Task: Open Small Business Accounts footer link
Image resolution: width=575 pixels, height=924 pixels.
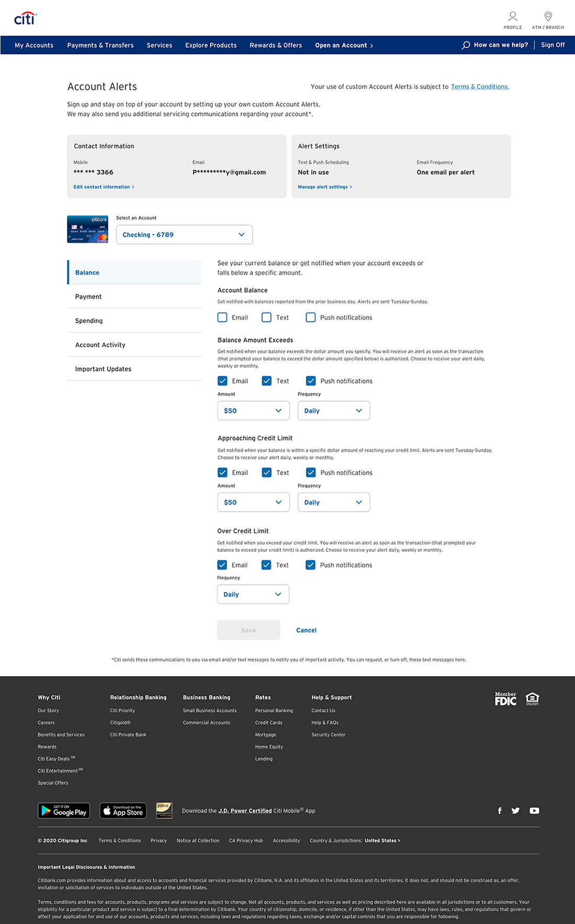Action: coord(210,711)
